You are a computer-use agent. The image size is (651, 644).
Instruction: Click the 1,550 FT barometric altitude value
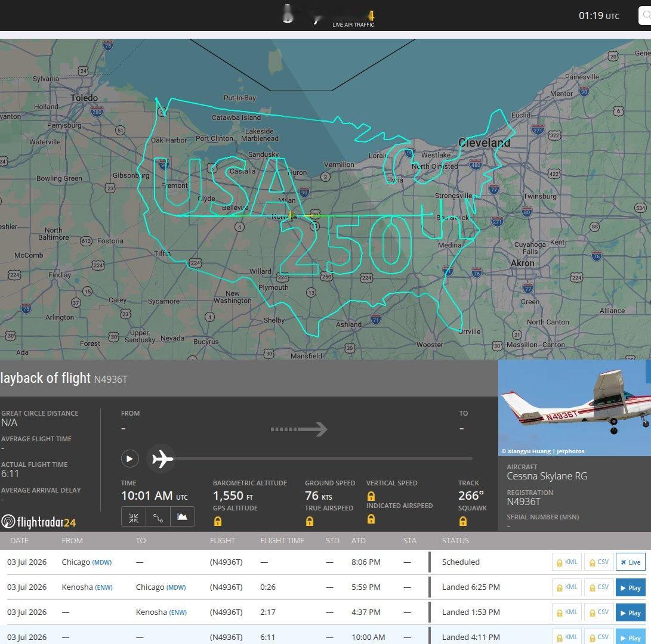pos(233,496)
